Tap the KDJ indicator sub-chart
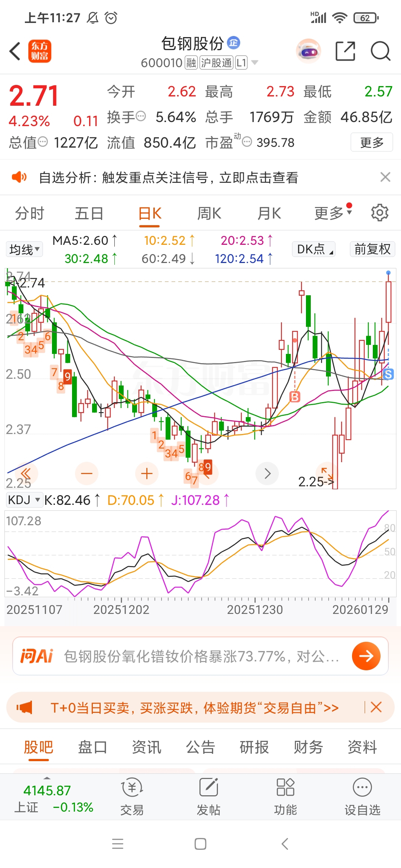401x868 pixels. 200,553
